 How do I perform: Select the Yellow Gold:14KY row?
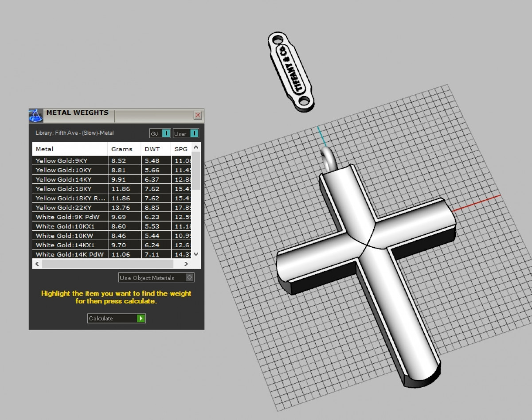[113, 179]
